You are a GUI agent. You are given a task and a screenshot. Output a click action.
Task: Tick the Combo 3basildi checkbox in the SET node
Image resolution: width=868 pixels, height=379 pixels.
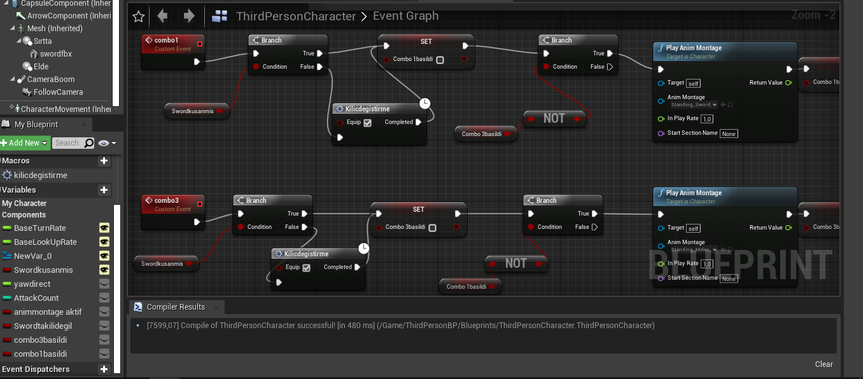tap(432, 228)
